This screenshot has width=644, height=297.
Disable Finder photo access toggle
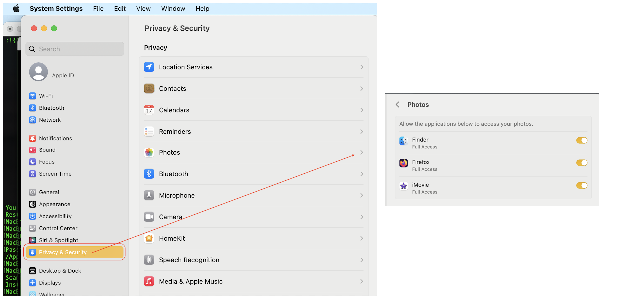(x=582, y=140)
